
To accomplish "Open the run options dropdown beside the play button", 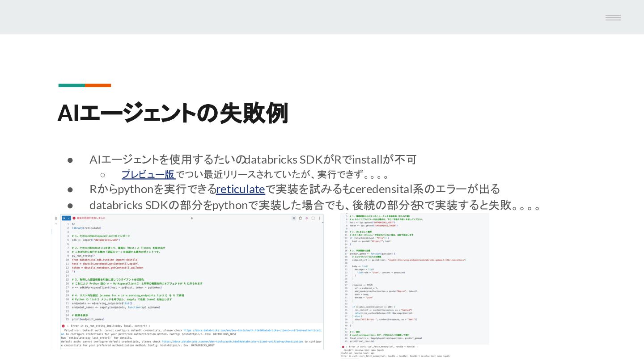I will (x=69, y=218).
